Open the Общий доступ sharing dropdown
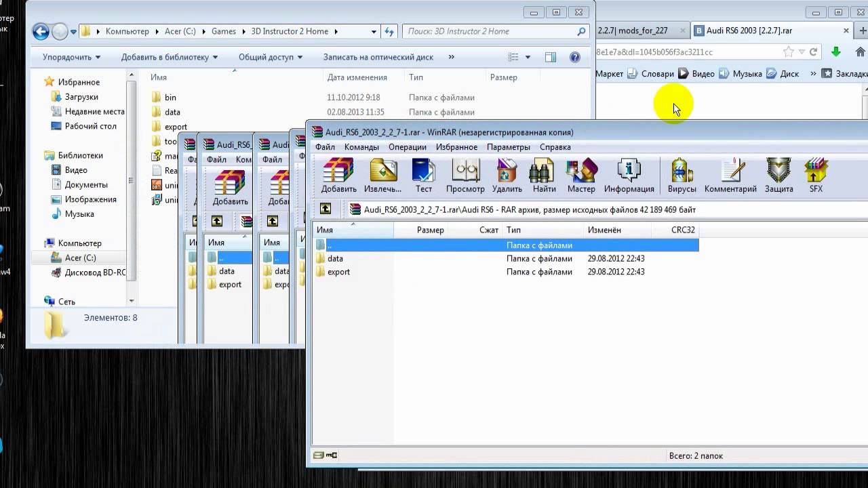This screenshot has width=868, height=488. [271, 58]
